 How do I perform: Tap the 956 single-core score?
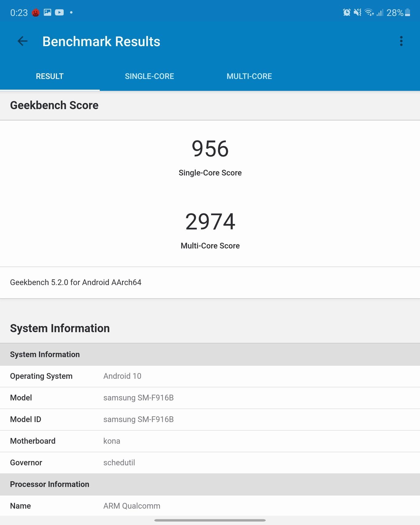click(210, 149)
